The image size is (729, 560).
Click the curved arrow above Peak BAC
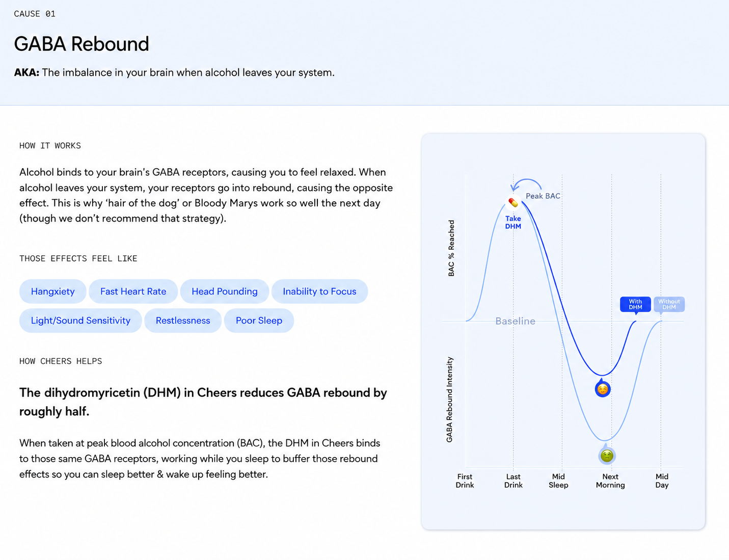[x=526, y=184]
